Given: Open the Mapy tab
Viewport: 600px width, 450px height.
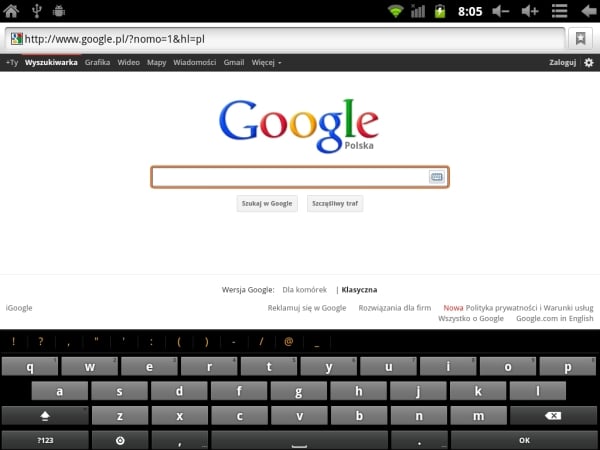Looking at the screenshot, I should pos(157,62).
